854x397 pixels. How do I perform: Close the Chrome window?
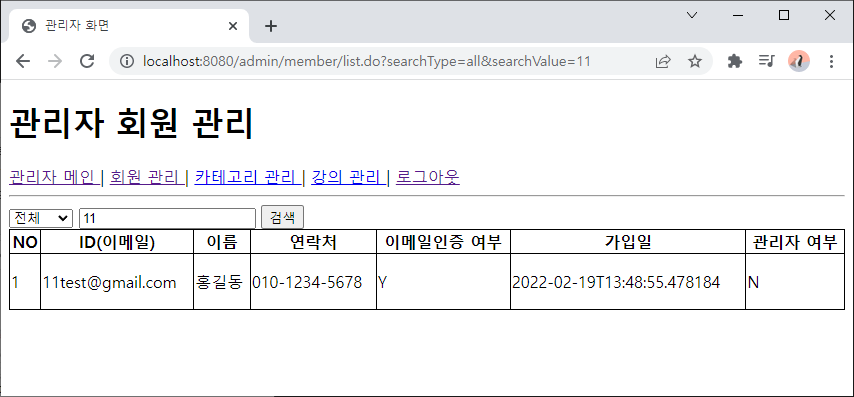pos(829,15)
